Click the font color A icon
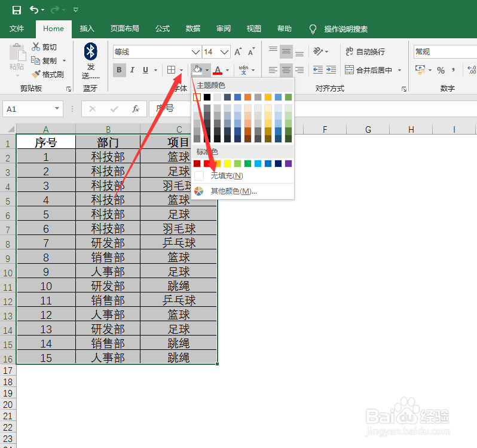The width and height of the screenshot is (477, 448). (x=218, y=70)
